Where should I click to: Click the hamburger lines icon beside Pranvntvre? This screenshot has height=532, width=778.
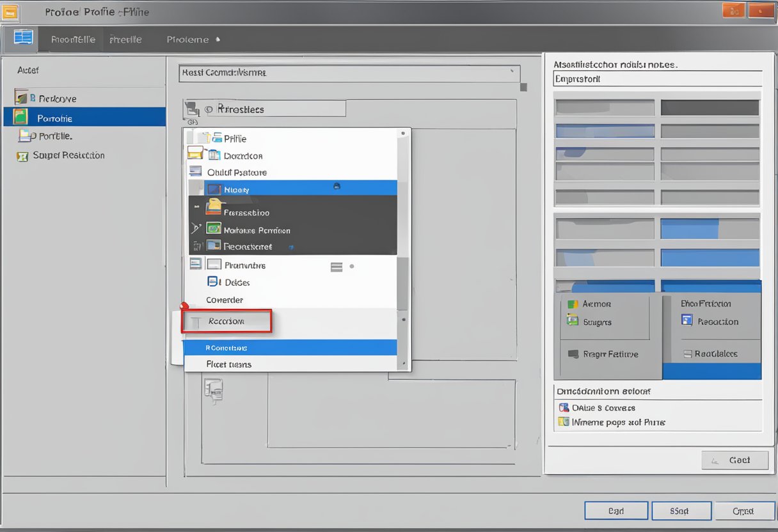pyautogui.click(x=337, y=267)
